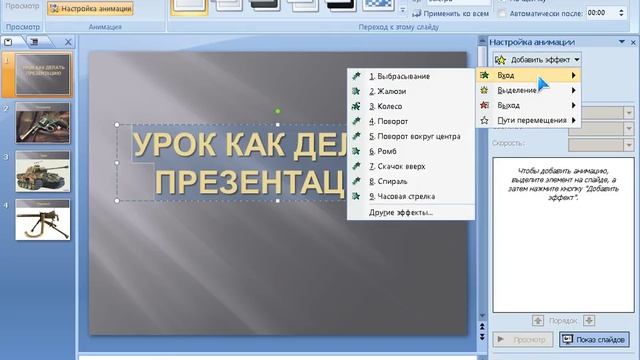Go to previous slide double arrow

coord(482,327)
